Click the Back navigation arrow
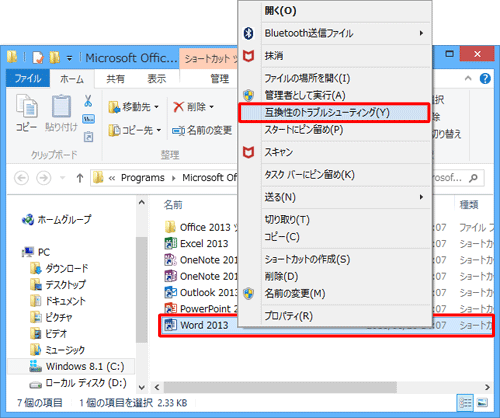Screen dimensions: 500x418 [21, 178]
